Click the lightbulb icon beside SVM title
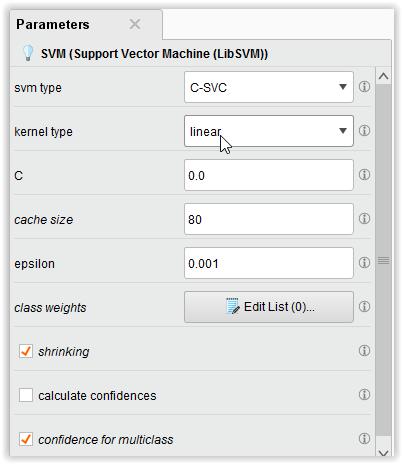The height and width of the screenshot is (464, 402). (x=28, y=53)
